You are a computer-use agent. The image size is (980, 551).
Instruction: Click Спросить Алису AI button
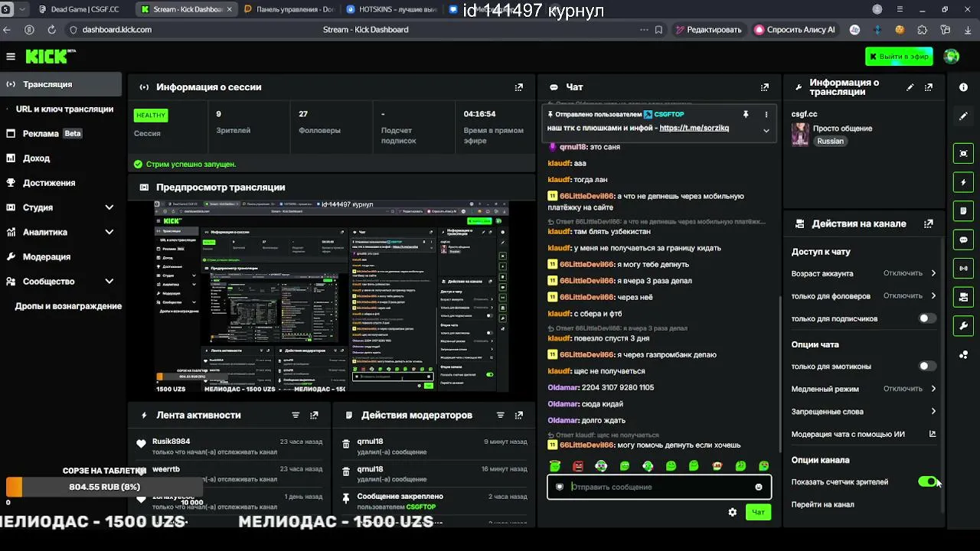pos(795,30)
